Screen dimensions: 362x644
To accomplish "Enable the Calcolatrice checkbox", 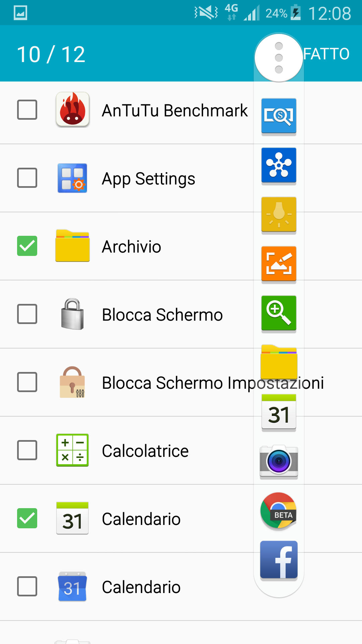I will 27,450.
